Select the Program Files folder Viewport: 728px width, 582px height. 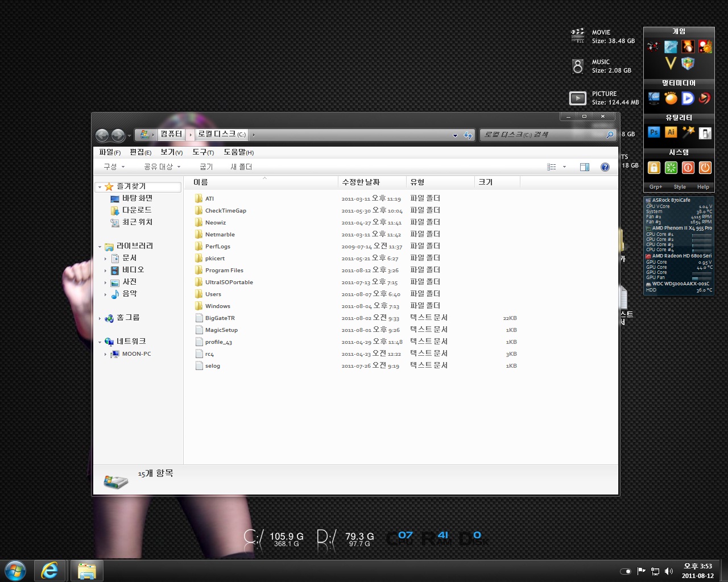[x=224, y=271]
